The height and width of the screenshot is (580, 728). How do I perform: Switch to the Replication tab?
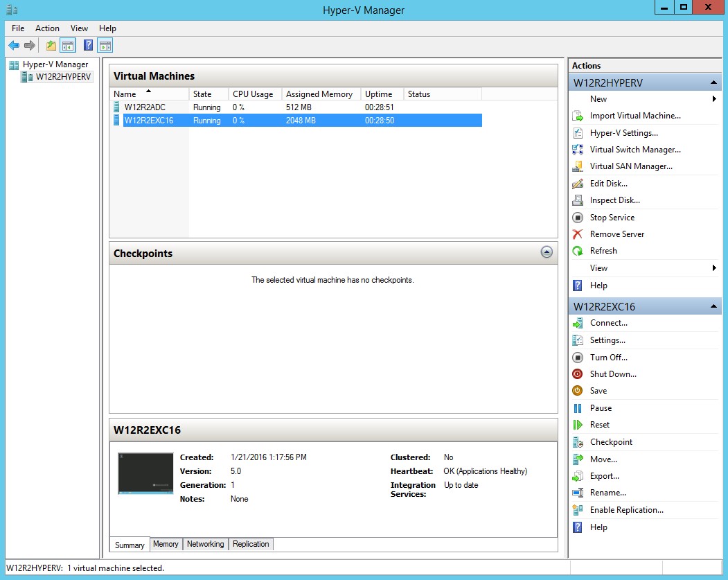coord(251,544)
